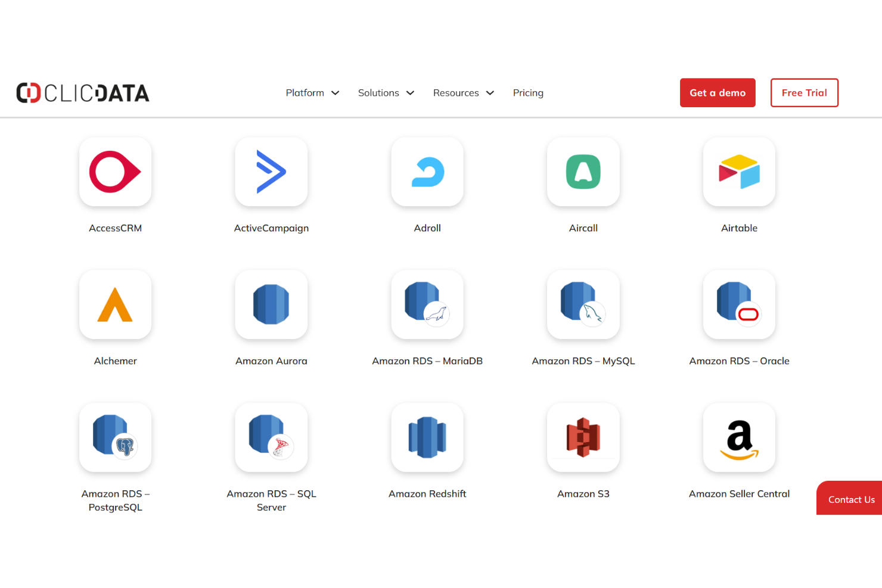Click the Airtable text label
Image resolution: width=882 pixels, height=588 pixels.
tap(739, 228)
